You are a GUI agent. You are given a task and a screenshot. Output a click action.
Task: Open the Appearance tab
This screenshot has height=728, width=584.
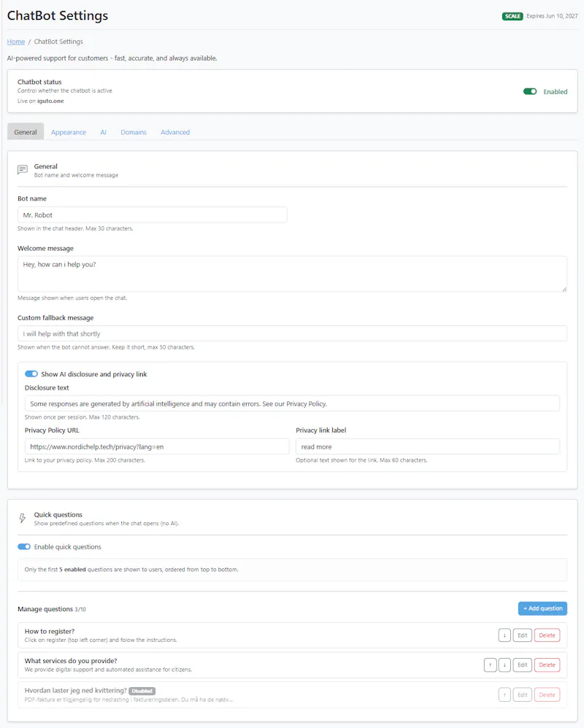pyautogui.click(x=69, y=132)
